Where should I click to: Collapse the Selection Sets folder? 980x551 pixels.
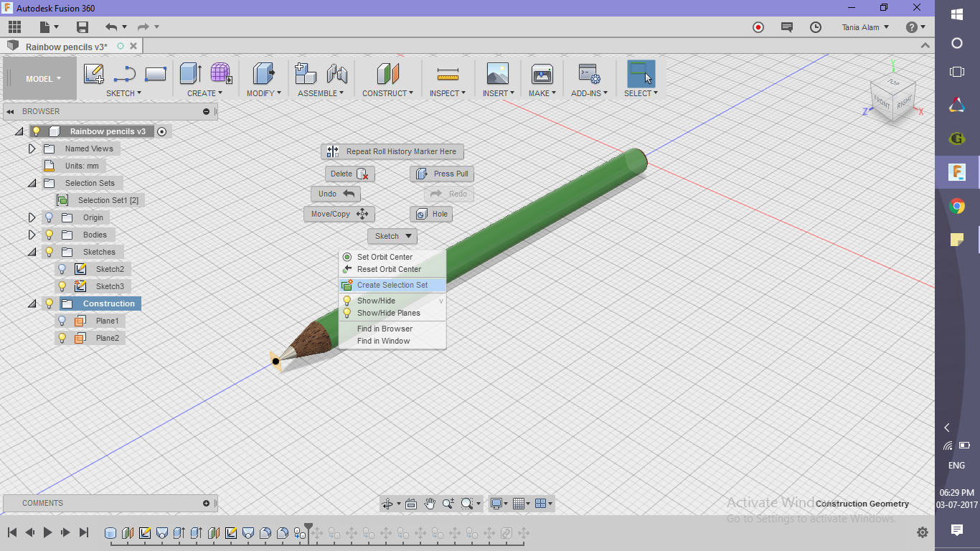coord(32,183)
